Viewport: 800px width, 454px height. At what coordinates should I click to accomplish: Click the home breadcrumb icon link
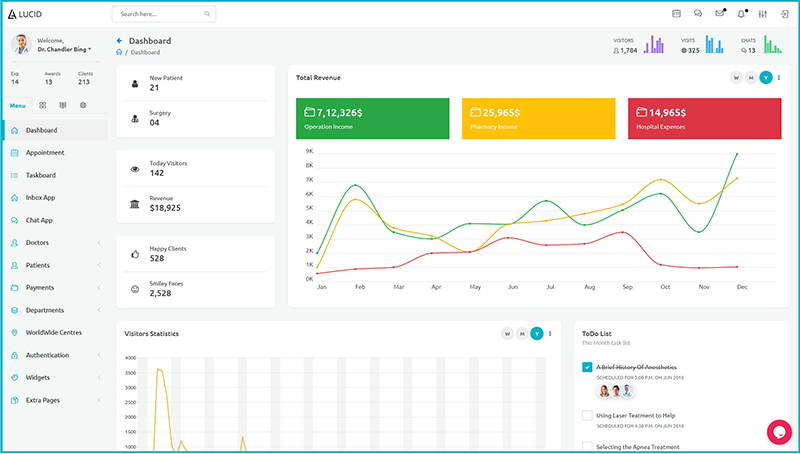(119, 52)
